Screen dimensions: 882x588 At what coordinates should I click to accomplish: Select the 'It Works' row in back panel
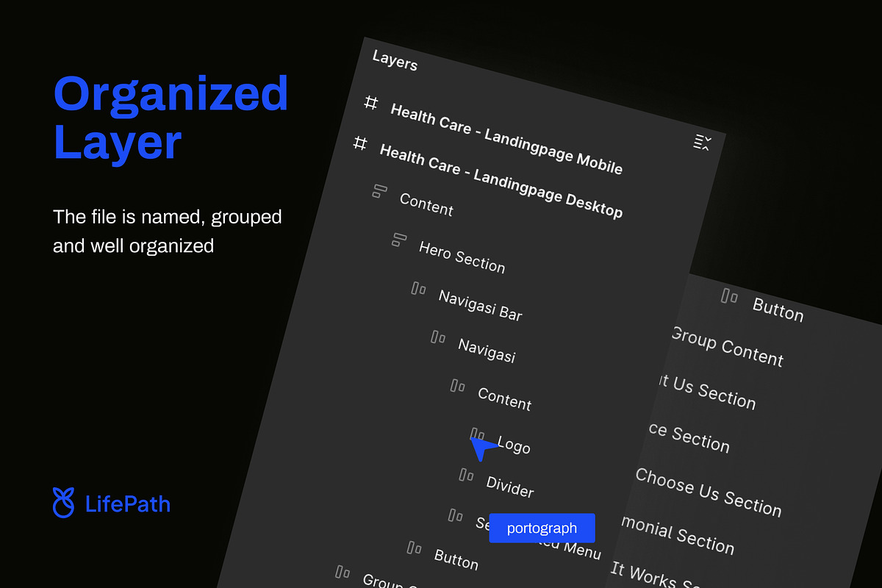click(654, 576)
